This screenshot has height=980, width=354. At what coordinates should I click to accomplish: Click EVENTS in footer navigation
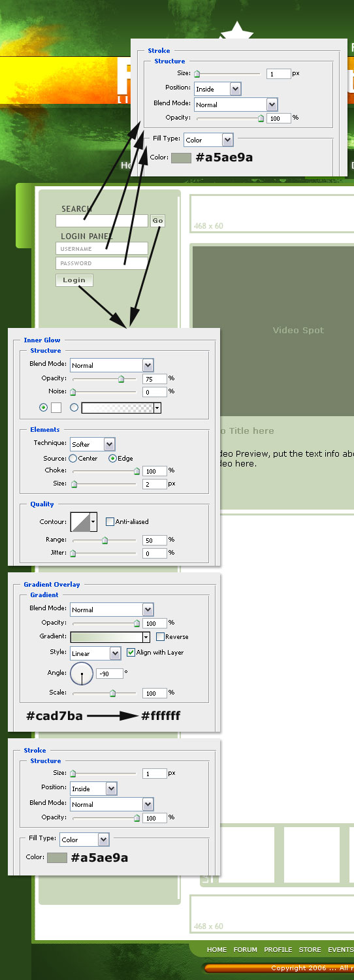click(x=340, y=949)
